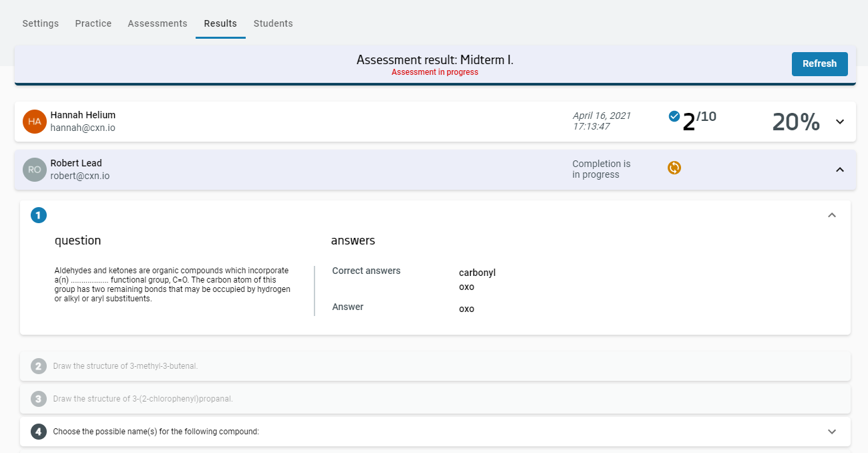Expand Hannah Helium's result row chevron
The image size is (868, 453).
[840, 122]
